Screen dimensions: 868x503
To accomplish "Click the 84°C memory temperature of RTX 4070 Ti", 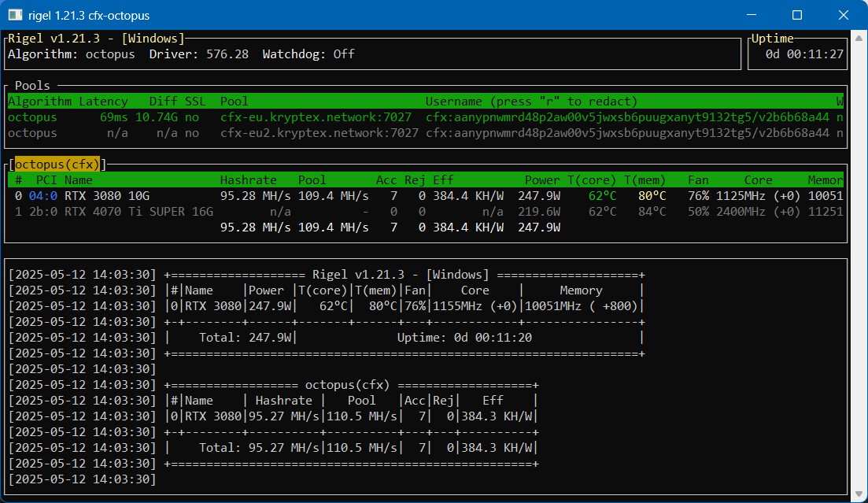I will click(652, 213).
